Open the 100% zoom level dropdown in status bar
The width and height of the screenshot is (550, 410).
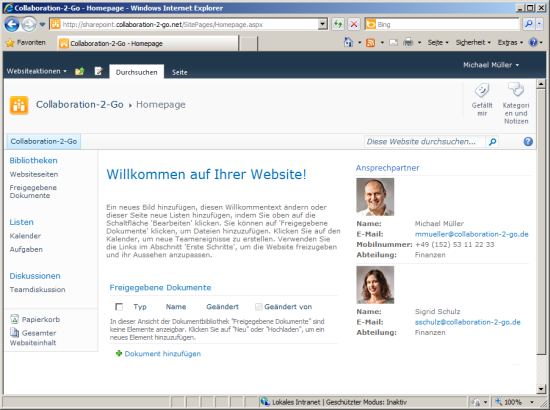coord(531,402)
